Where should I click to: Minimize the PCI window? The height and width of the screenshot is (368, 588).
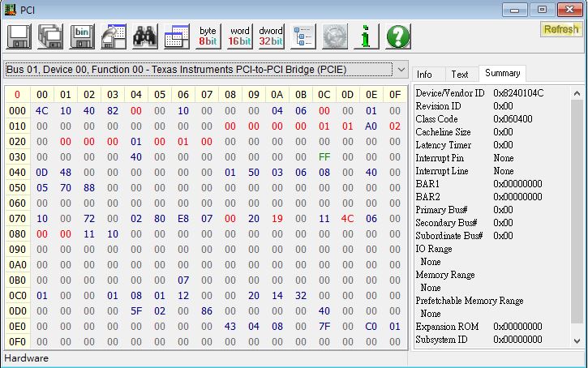[x=515, y=10]
